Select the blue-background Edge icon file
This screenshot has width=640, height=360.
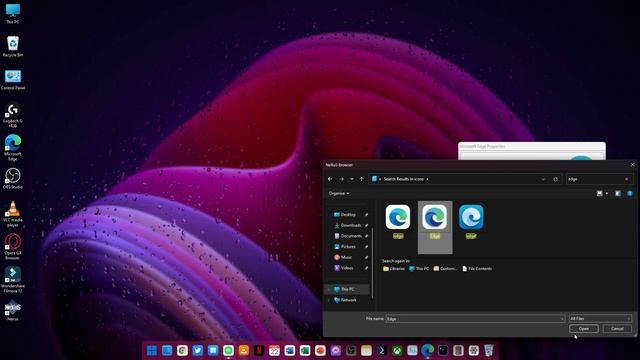pyautogui.click(x=471, y=222)
